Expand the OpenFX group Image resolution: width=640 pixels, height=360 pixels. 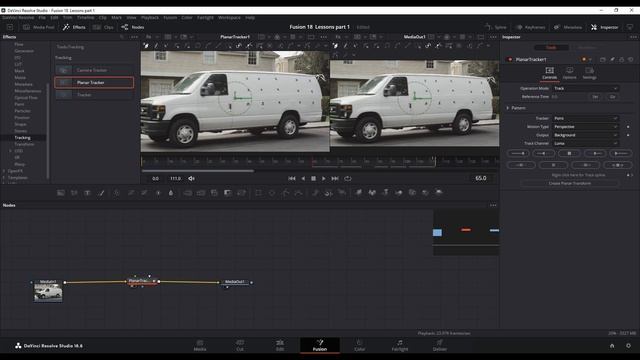click(4, 171)
